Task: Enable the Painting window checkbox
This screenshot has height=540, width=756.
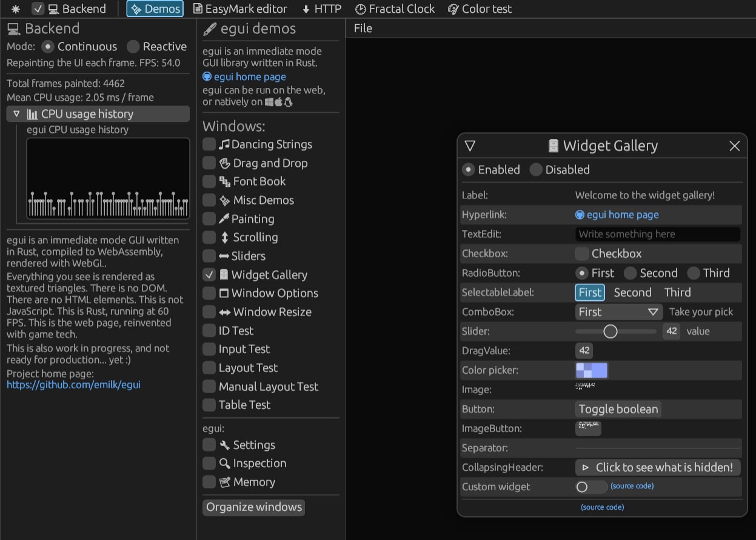Action: click(x=209, y=219)
